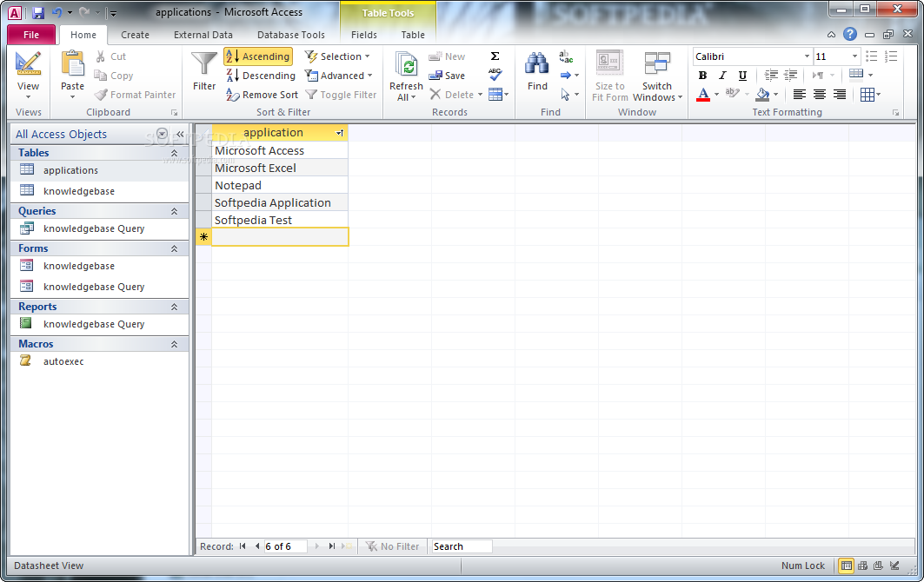The height and width of the screenshot is (582, 924).
Task: Open the Advanced filter options dropdown
Action: pyautogui.click(x=339, y=76)
